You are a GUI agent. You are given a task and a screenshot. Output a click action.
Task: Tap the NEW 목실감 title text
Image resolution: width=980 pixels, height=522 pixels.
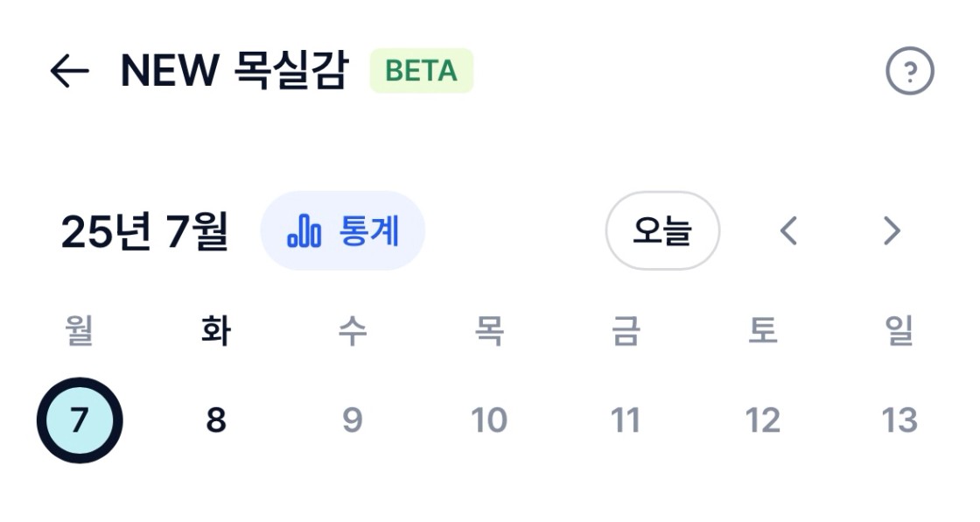pos(234,71)
